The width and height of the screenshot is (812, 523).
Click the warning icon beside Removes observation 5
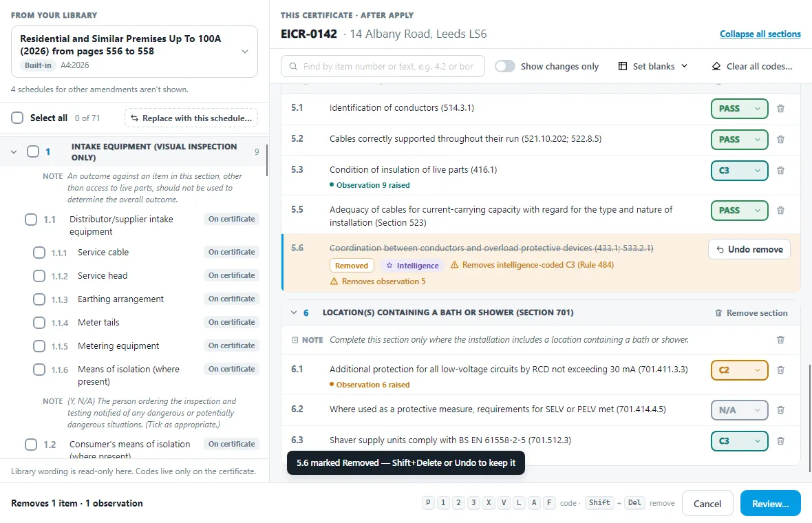(334, 281)
